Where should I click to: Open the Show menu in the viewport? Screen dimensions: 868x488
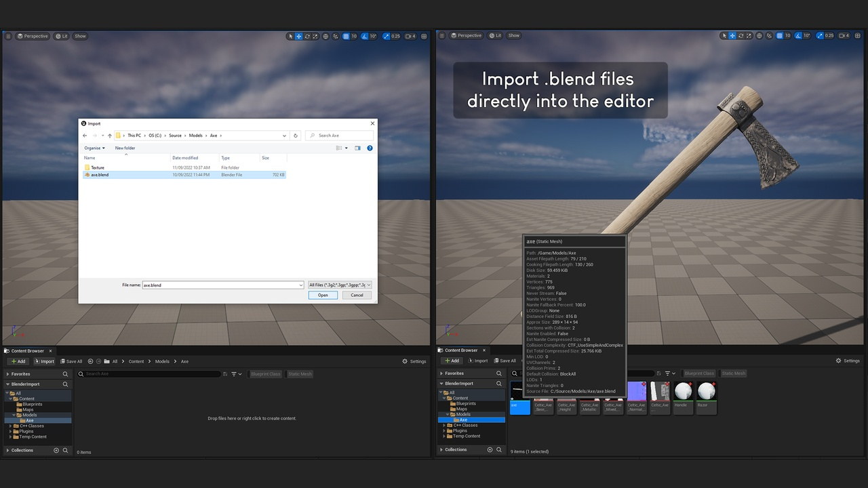click(80, 36)
